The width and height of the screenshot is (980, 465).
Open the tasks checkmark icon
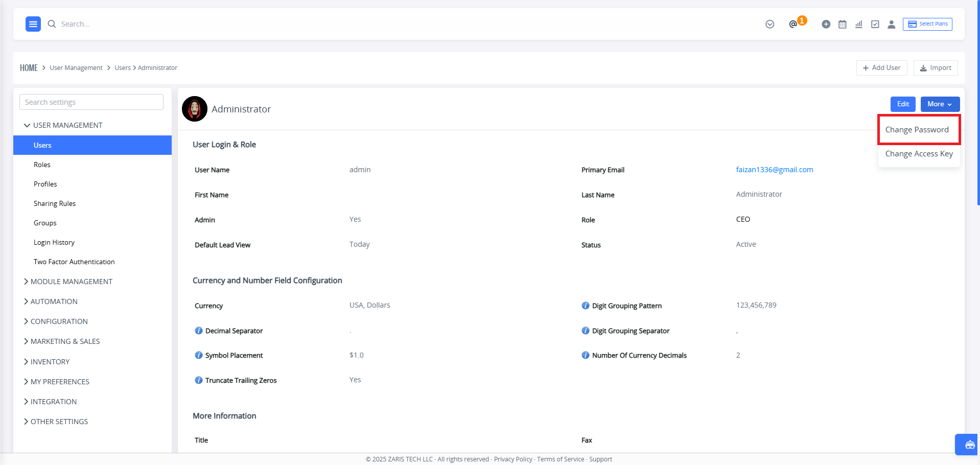[875, 24]
